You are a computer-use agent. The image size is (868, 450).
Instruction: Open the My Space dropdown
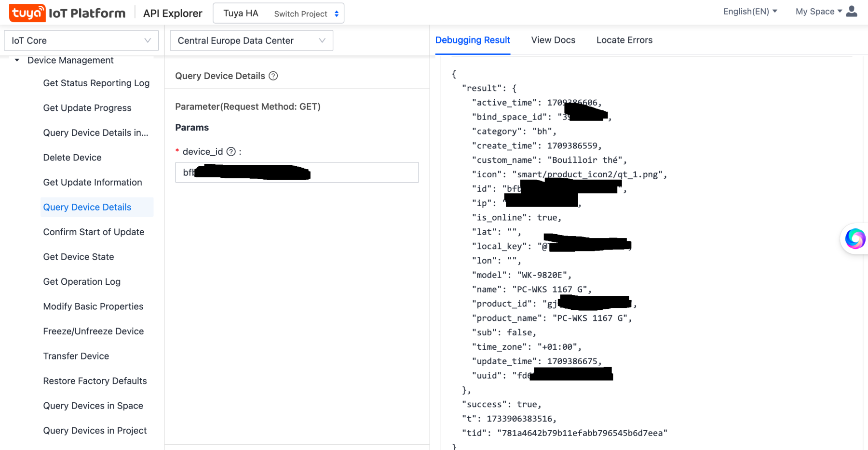pyautogui.click(x=818, y=12)
